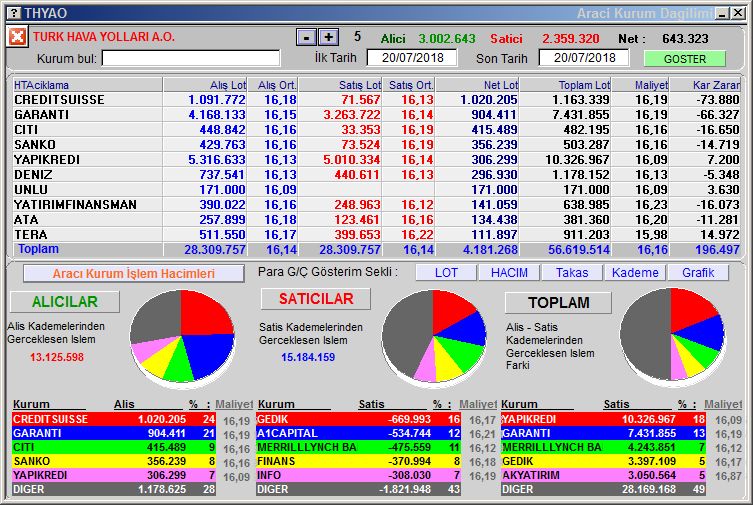
Task: Open the Takas view
Action: (x=572, y=273)
